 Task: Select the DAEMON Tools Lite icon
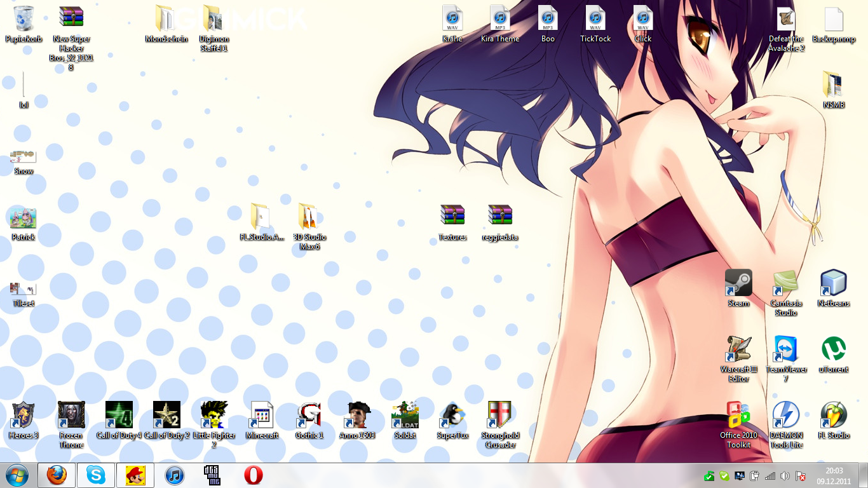pos(786,416)
